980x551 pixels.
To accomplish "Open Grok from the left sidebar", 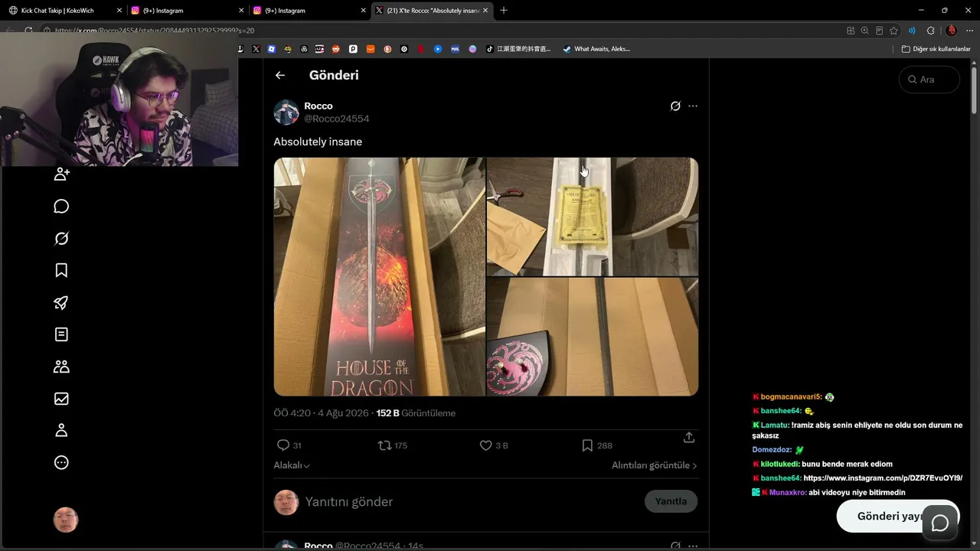I will tap(62, 239).
